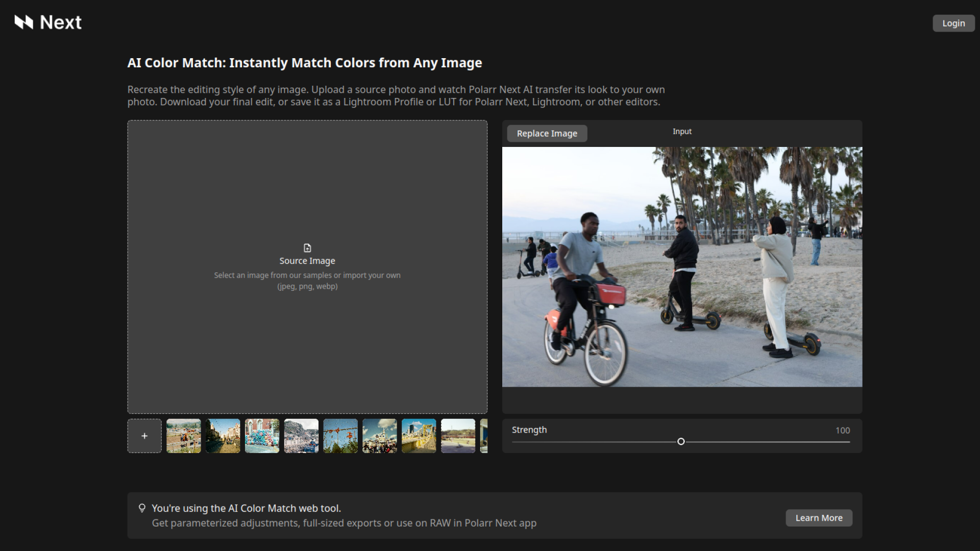
Task: Click the plus button to import a sample
Action: point(144,436)
